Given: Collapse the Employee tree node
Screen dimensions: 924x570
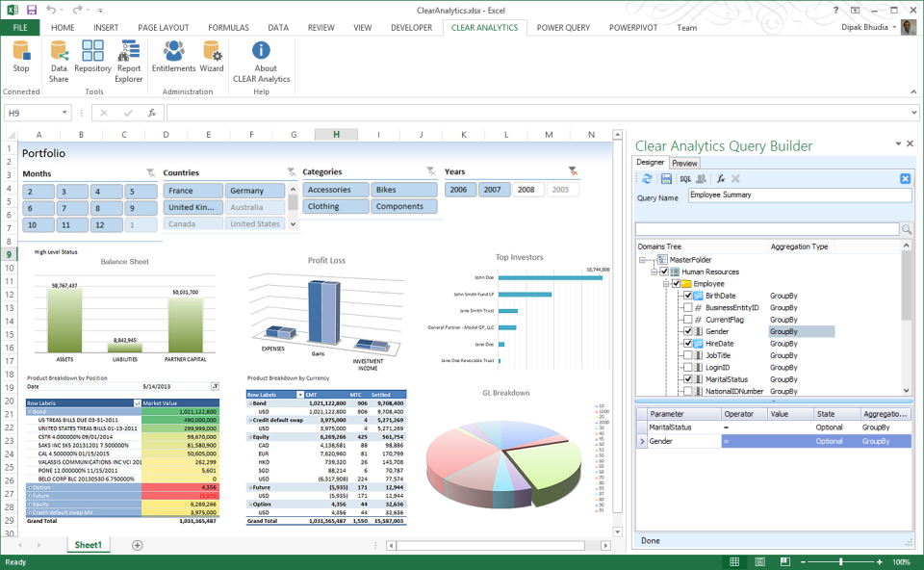Looking at the screenshot, I should [665, 283].
